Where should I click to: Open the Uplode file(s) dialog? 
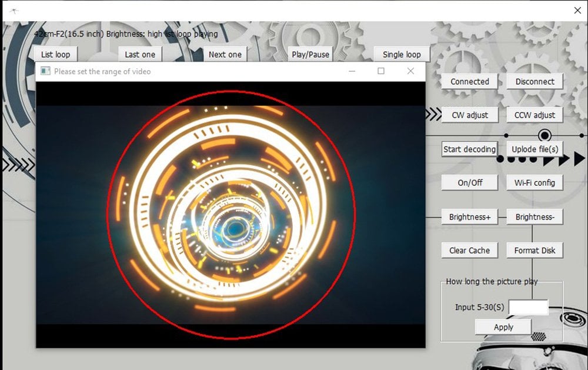[x=534, y=149]
